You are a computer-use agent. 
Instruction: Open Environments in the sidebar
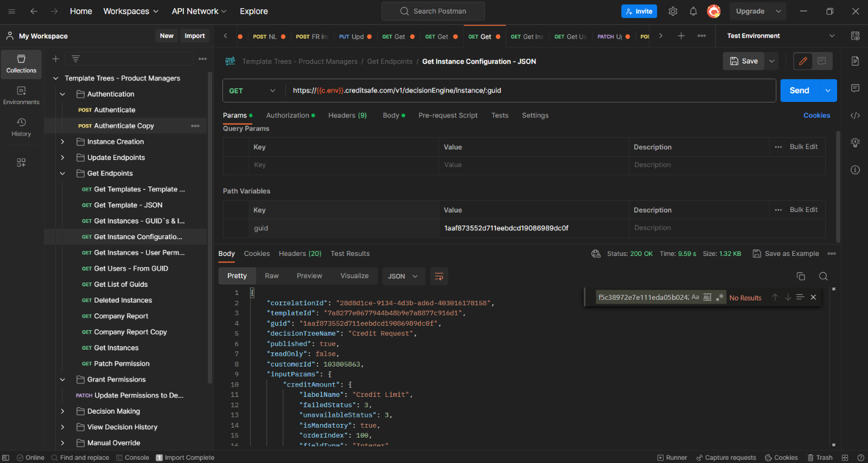pyautogui.click(x=21, y=95)
